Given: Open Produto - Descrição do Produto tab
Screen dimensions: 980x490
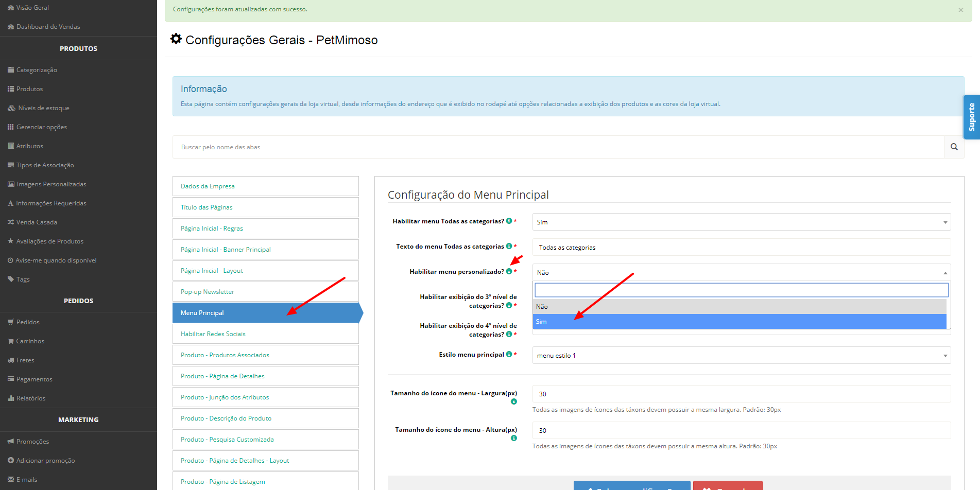Looking at the screenshot, I should click(x=266, y=418).
